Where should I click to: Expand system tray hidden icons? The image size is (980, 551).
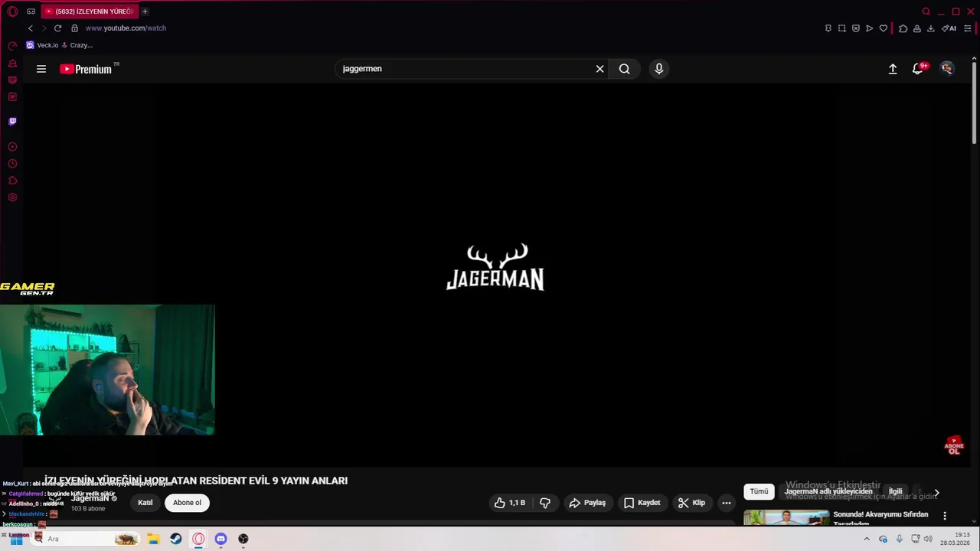pos(867,539)
